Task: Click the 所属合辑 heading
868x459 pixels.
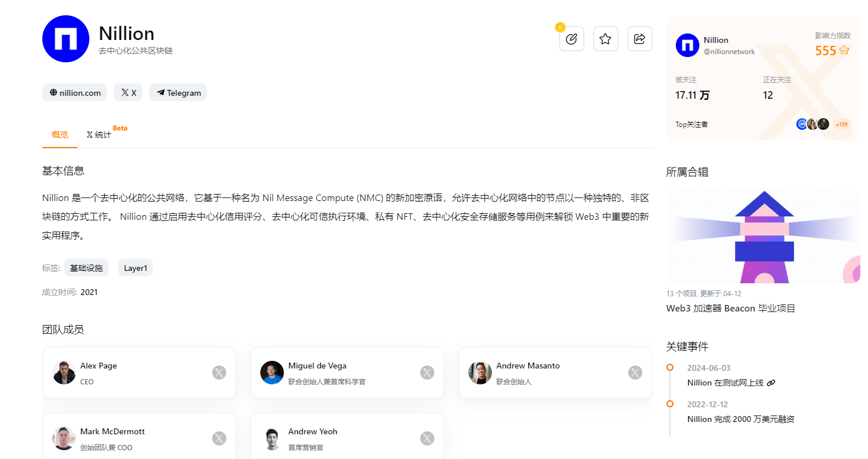Action: click(x=688, y=172)
